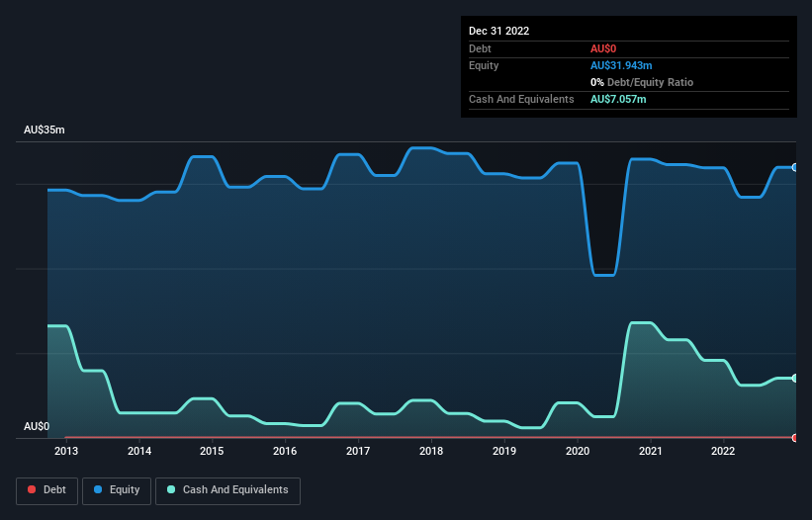Toggle the Debt legend button
This screenshot has height=520, width=812.
[x=46, y=490]
